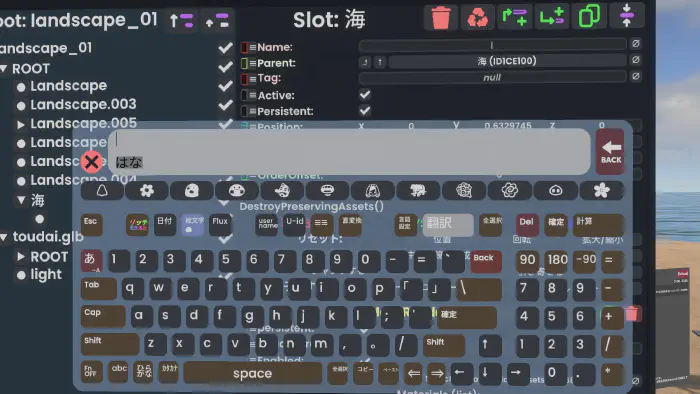Click the keyboard text entry field
Viewport: 700px width, 394px height.
(349, 152)
